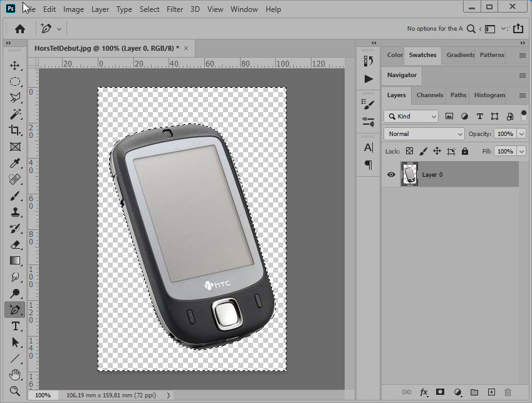Toggle lock artboard nesting

[451, 151]
